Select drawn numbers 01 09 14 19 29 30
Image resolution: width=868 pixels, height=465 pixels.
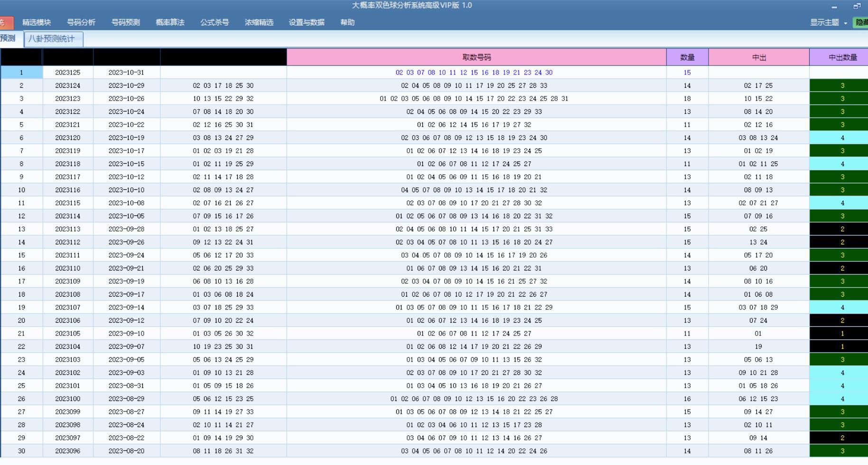224,438
